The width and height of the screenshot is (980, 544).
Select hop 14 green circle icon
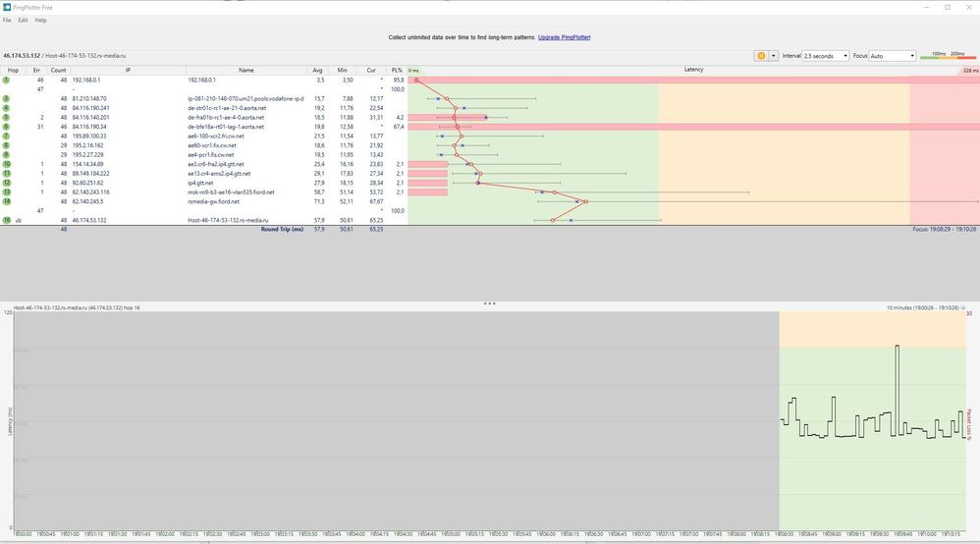[x=6, y=202]
